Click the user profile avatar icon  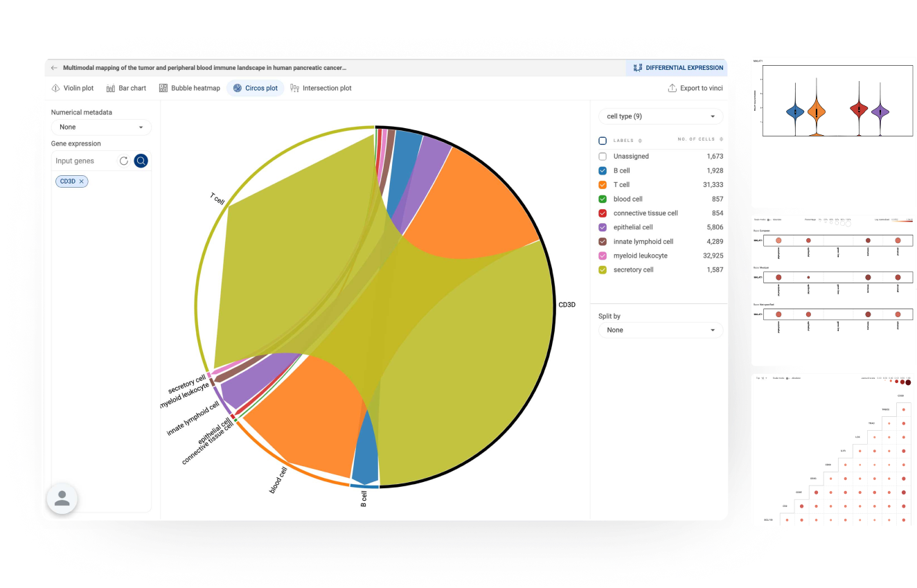(x=62, y=498)
